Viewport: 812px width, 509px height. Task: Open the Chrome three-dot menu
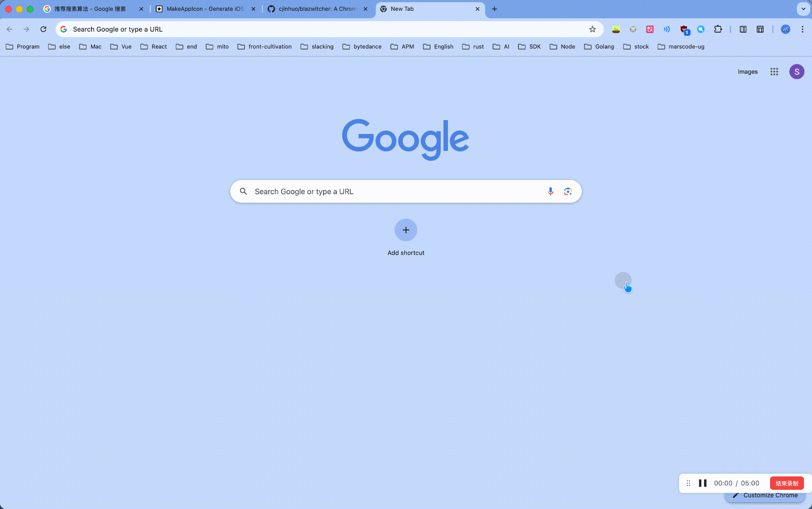tap(802, 29)
